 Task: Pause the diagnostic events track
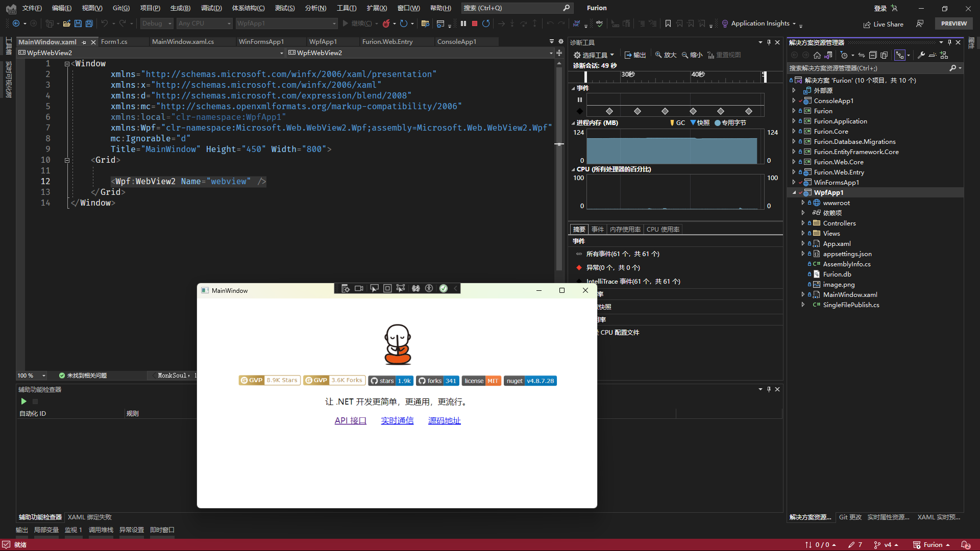coord(580,100)
